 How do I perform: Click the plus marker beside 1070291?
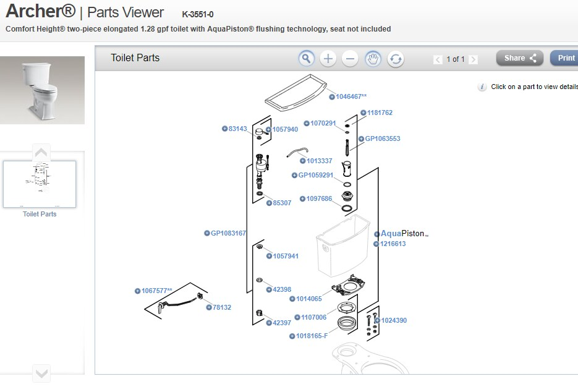click(x=307, y=123)
